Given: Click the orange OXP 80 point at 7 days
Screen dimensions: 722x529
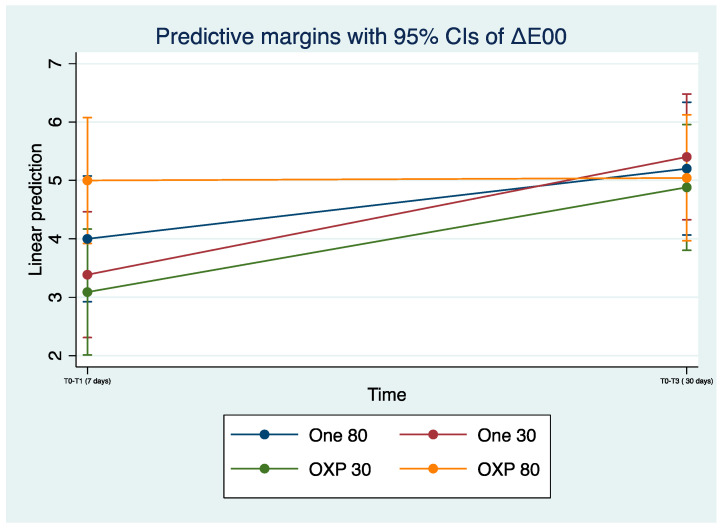Looking at the screenshot, I should tap(87, 180).
